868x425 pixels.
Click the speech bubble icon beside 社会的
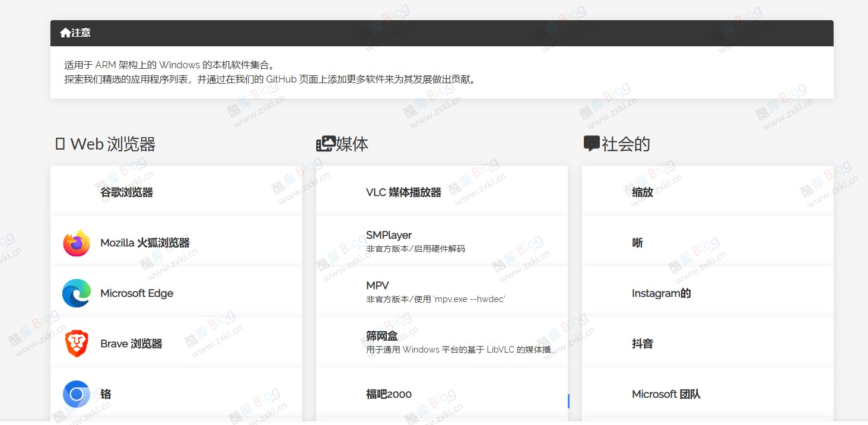[591, 143]
